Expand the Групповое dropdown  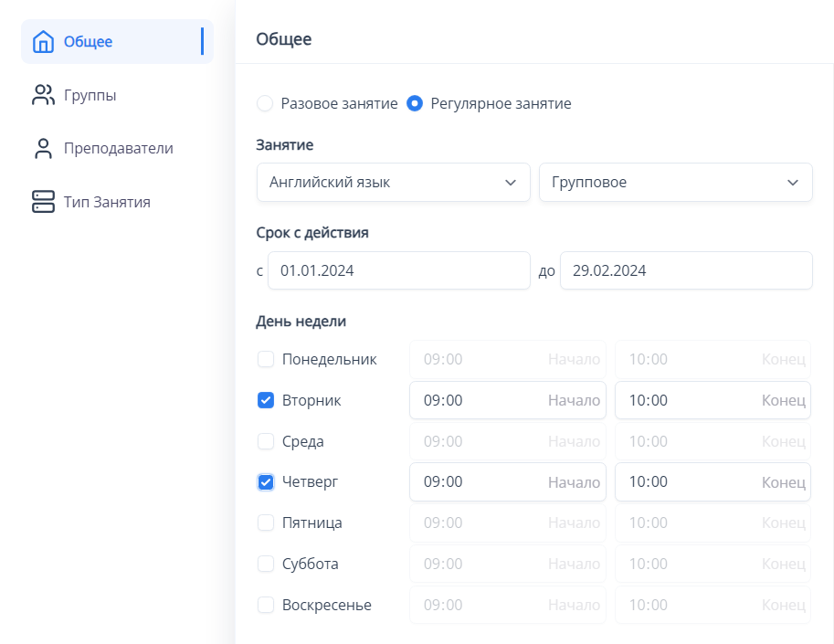[x=675, y=182]
